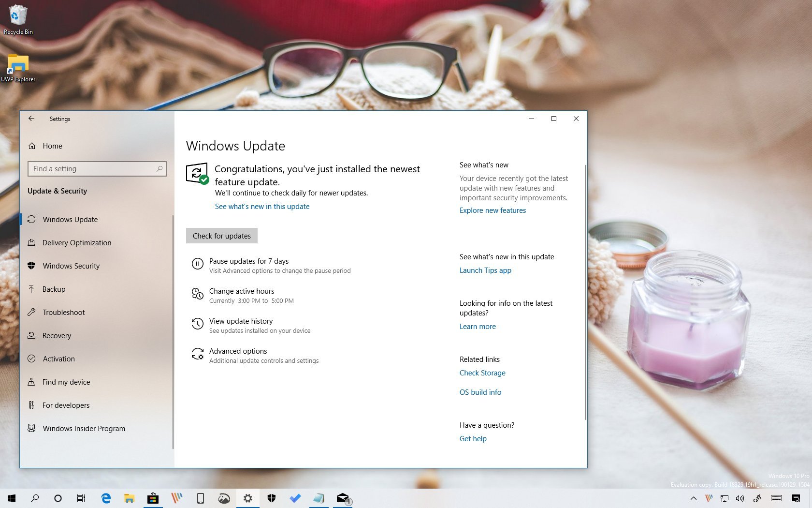The height and width of the screenshot is (508, 812).
Task: Click the gear-arrows icon beside Advanced options
Action: (x=198, y=354)
